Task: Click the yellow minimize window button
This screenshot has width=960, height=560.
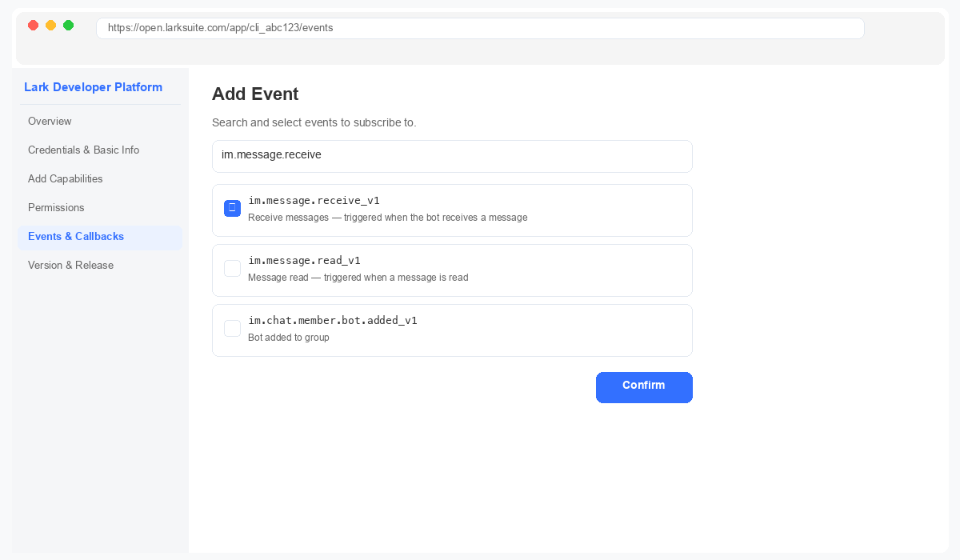Action: (50, 26)
